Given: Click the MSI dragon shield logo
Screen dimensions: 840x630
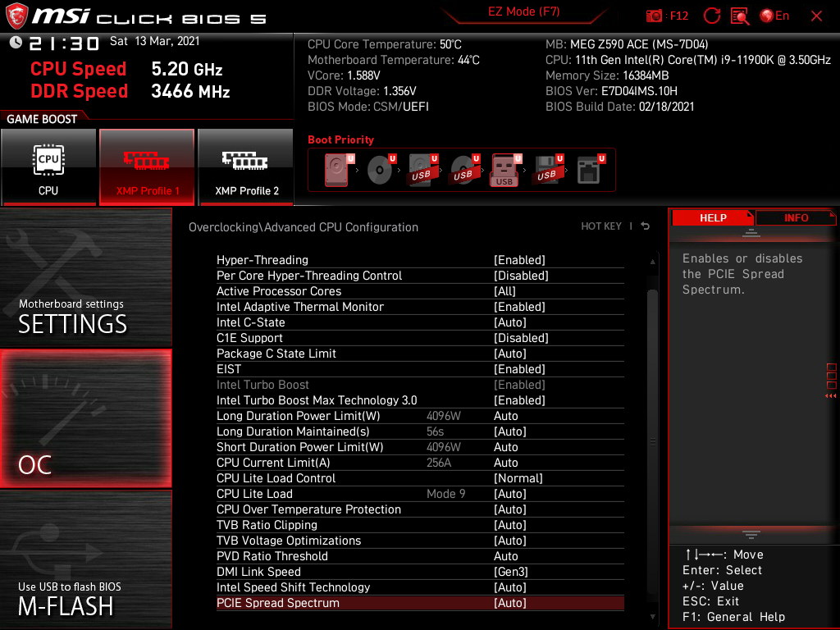Looking at the screenshot, I should 16,16.
